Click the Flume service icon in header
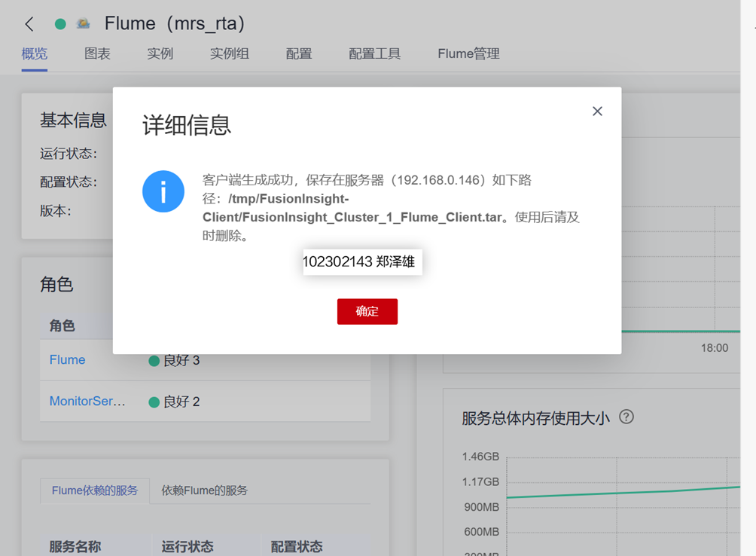 click(x=84, y=23)
